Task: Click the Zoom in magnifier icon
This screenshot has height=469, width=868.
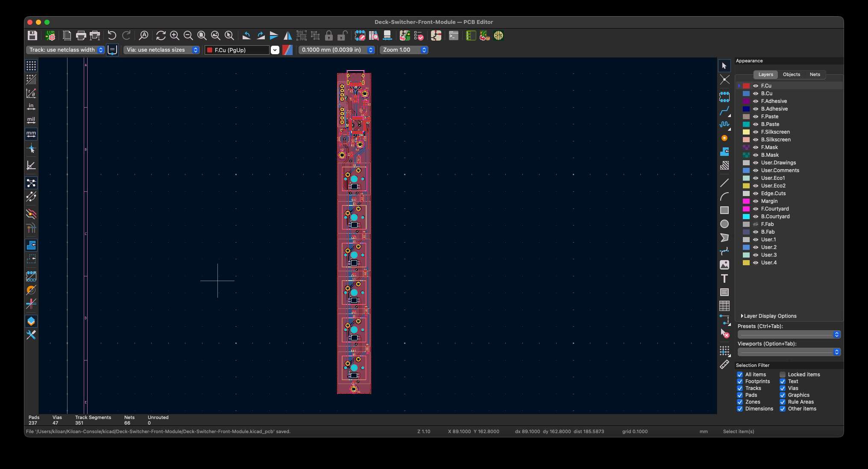Action: click(x=174, y=35)
